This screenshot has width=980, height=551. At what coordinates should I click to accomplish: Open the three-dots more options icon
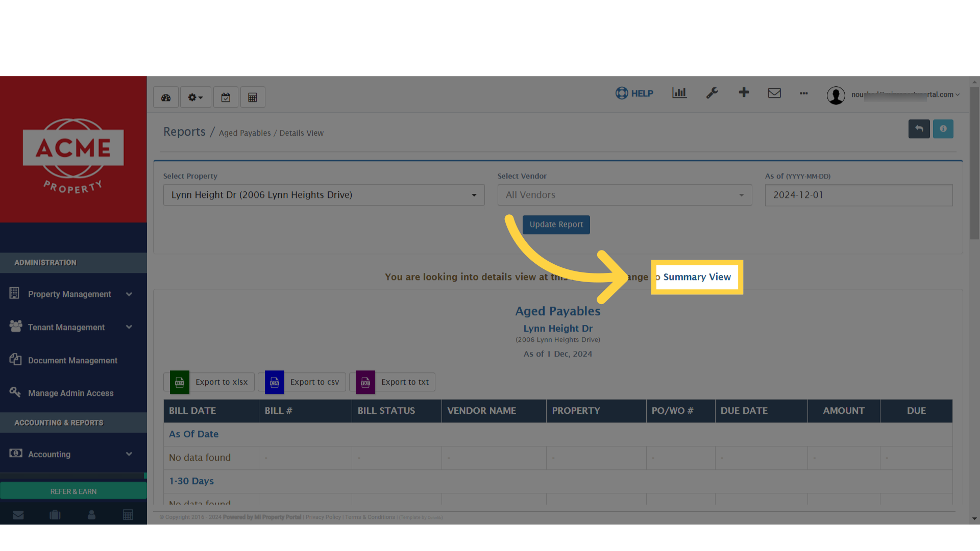point(804,93)
